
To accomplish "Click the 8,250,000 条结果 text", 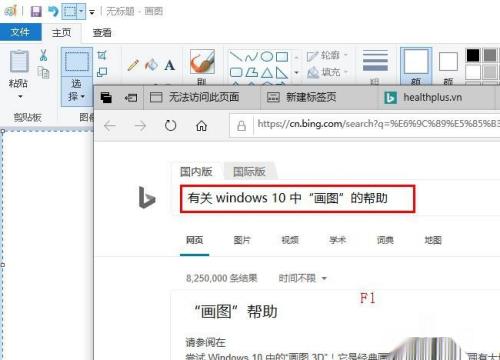I will click(x=222, y=278).
